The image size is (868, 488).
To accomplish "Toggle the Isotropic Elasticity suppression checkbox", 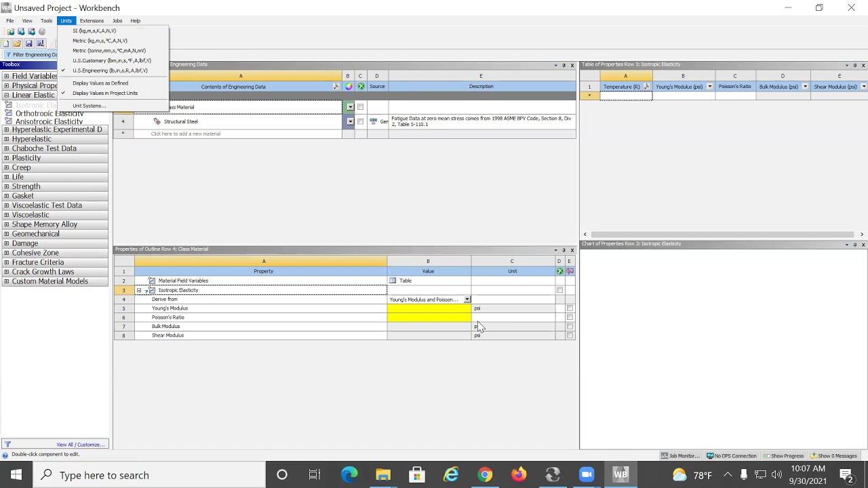I will [559, 290].
